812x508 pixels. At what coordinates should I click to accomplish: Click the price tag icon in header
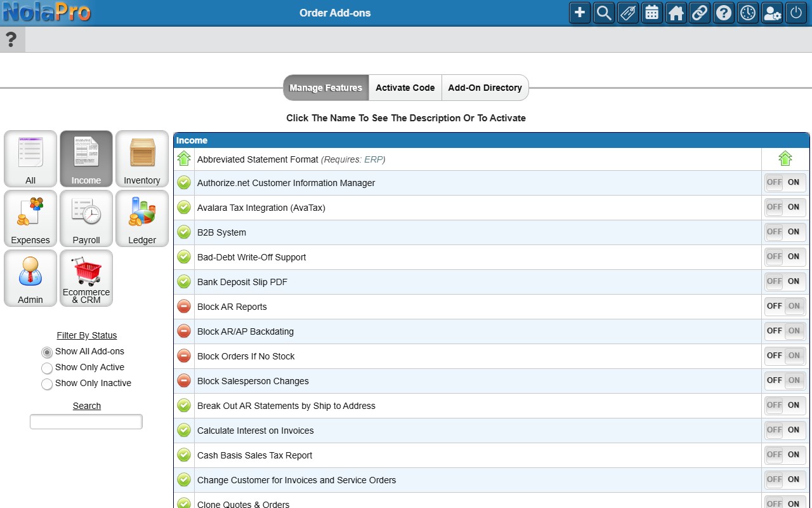point(627,13)
